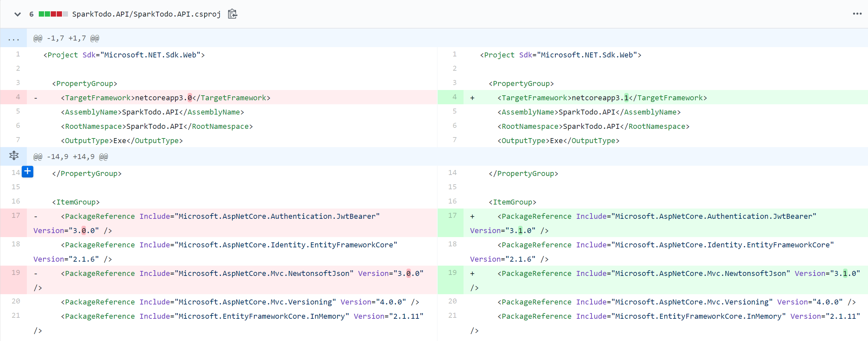Click removed netcoreapp3.0 TargetFramework line
The height and width of the screenshot is (341, 868).
pos(232,98)
